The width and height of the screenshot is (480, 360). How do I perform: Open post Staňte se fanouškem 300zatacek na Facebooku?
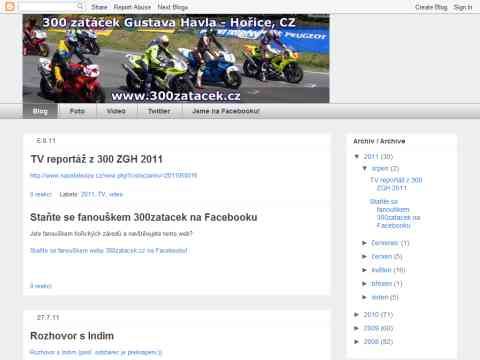click(x=144, y=217)
